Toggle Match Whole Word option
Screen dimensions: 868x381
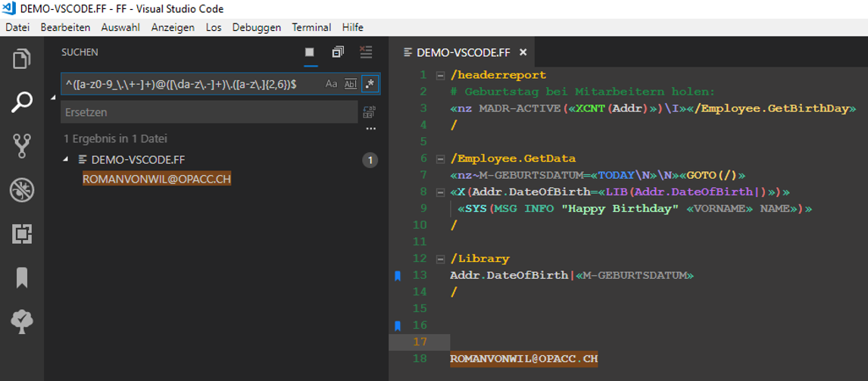pos(351,84)
